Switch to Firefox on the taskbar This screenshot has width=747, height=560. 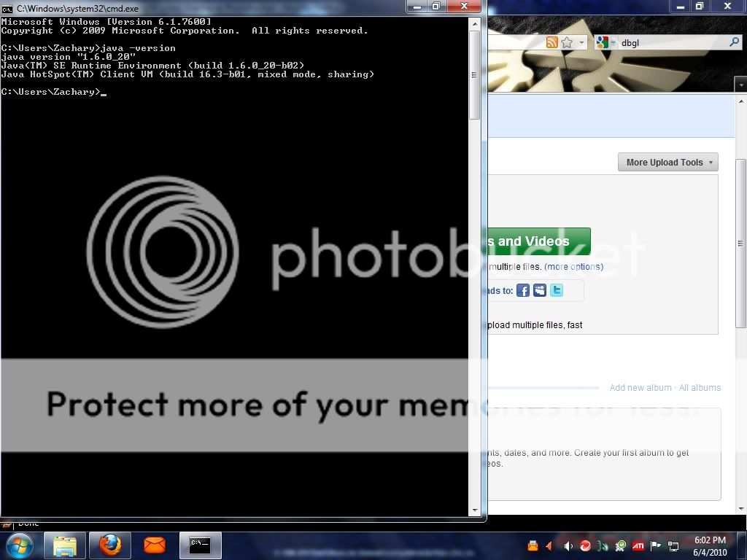[110, 545]
